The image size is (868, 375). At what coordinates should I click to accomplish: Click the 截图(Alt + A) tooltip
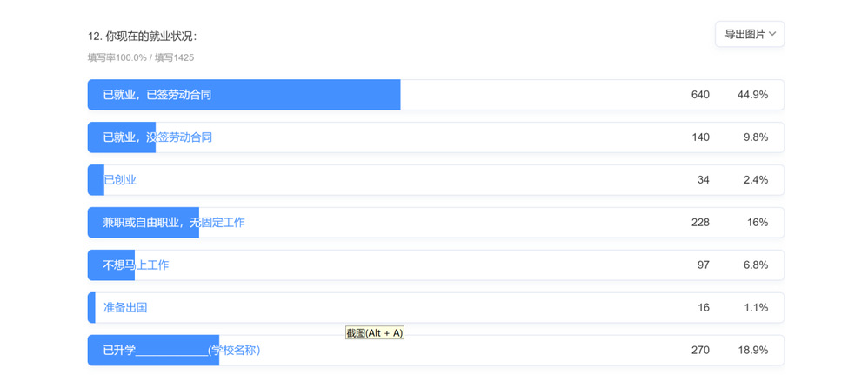[x=375, y=333]
